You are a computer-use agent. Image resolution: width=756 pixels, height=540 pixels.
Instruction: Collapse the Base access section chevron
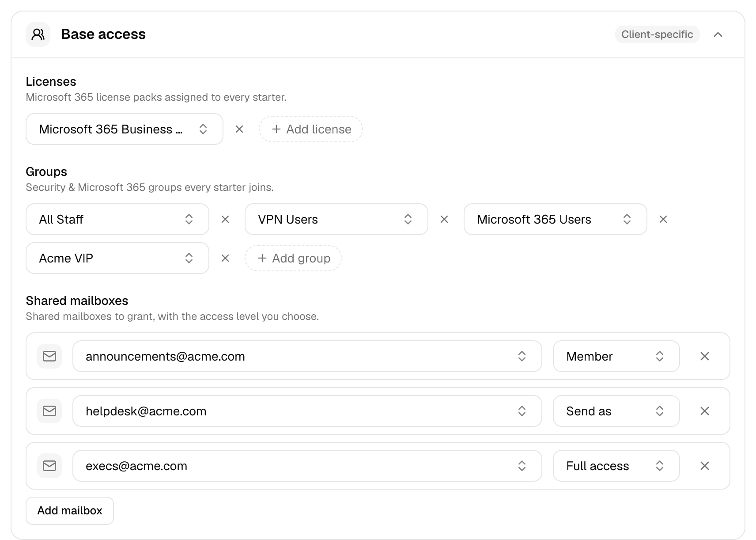click(x=718, y=34)
